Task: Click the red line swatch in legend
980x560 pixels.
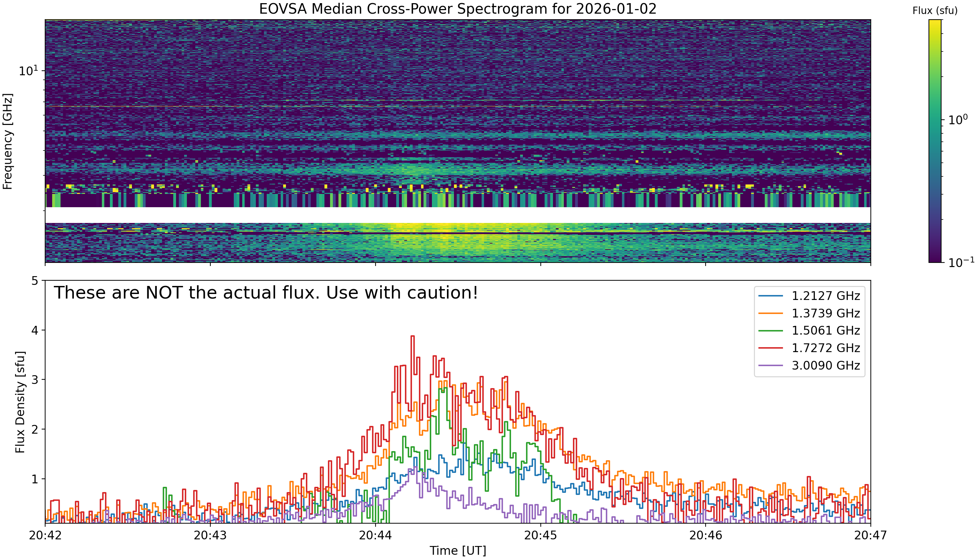Action: pos(771,348)
